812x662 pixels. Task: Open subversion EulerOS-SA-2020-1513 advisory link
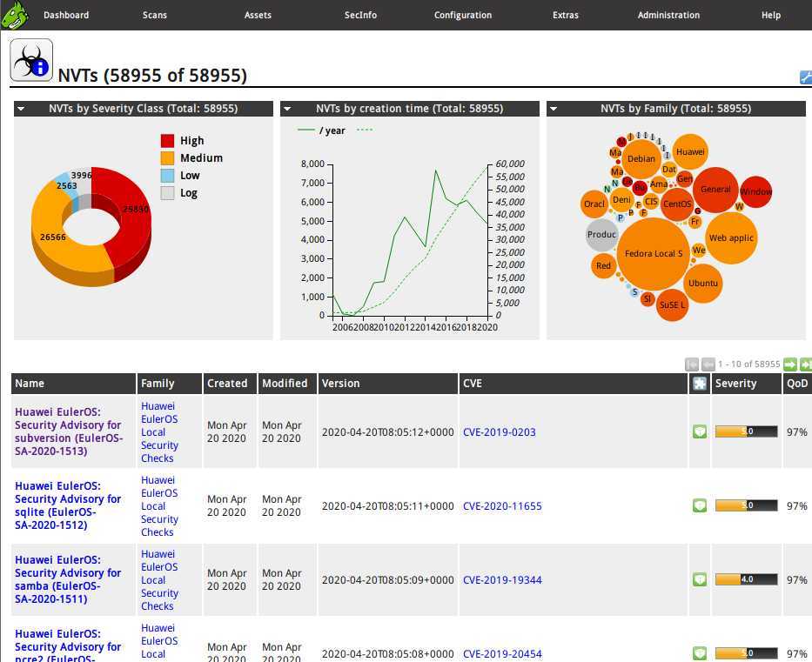point(69,431)
